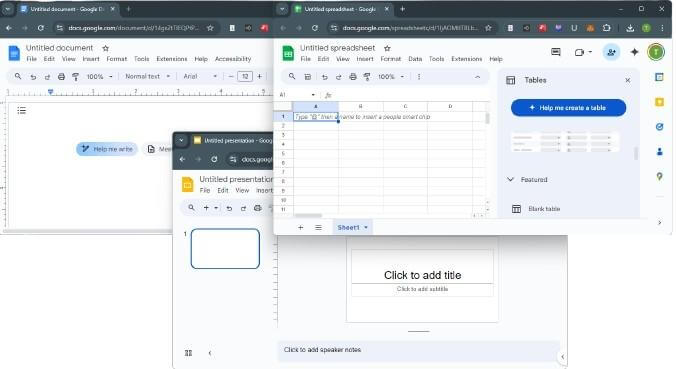676x369 pixels.
Task: Open new slide layout dropdown arrow
Action: point(216,208)
